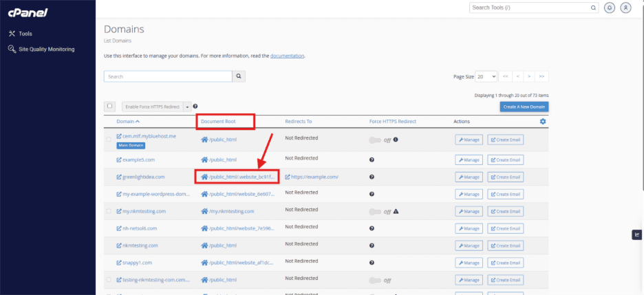Open table settings gear icon
The height and width of the screenshot is (295, 644).
coord(543,122)
